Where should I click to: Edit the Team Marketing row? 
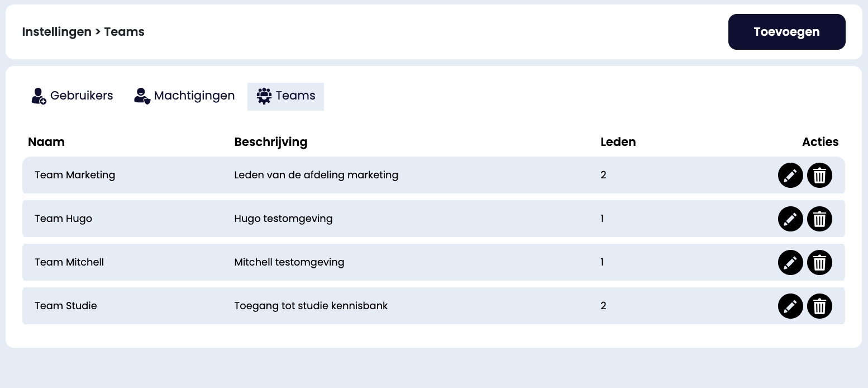(790, 176)
